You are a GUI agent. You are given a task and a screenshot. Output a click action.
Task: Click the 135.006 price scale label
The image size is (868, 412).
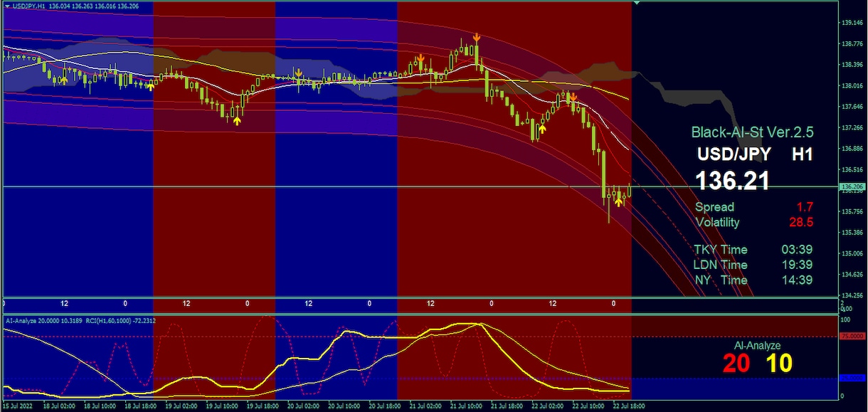click(x=852, y=253)
